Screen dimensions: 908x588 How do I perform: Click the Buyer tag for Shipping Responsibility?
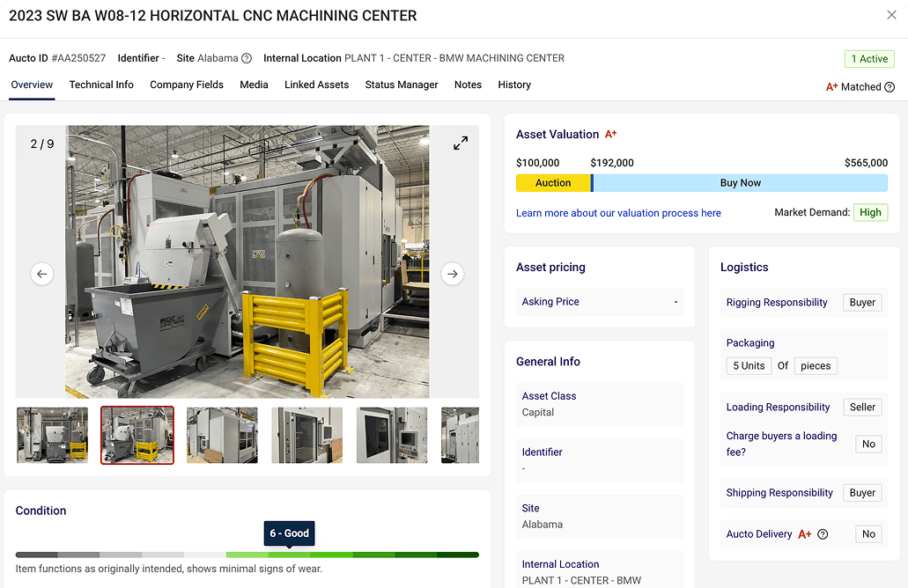click(862, 492)
